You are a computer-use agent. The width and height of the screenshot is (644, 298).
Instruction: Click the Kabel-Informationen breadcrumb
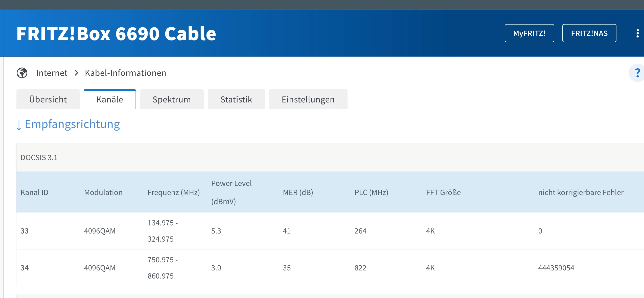coord(125,73)
